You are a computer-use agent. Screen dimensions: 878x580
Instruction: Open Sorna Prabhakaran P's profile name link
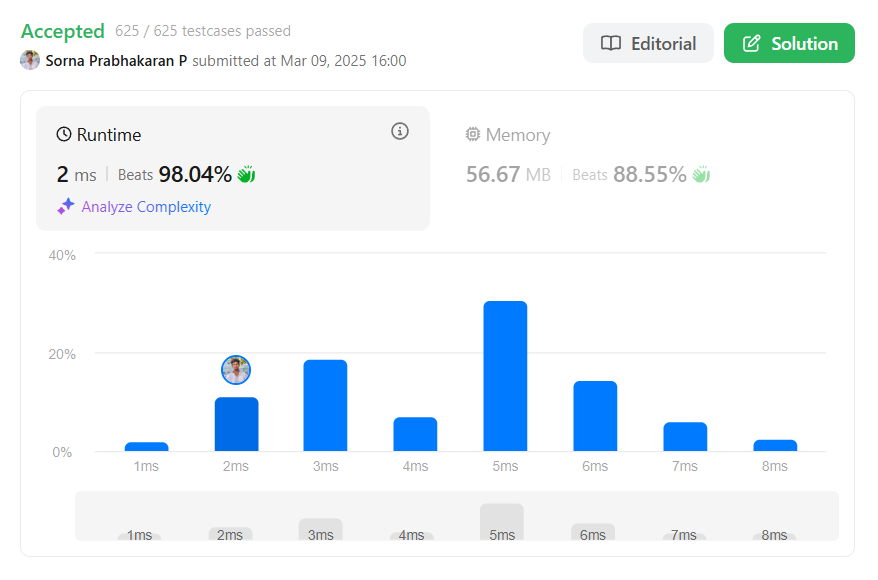click(116, 60)
